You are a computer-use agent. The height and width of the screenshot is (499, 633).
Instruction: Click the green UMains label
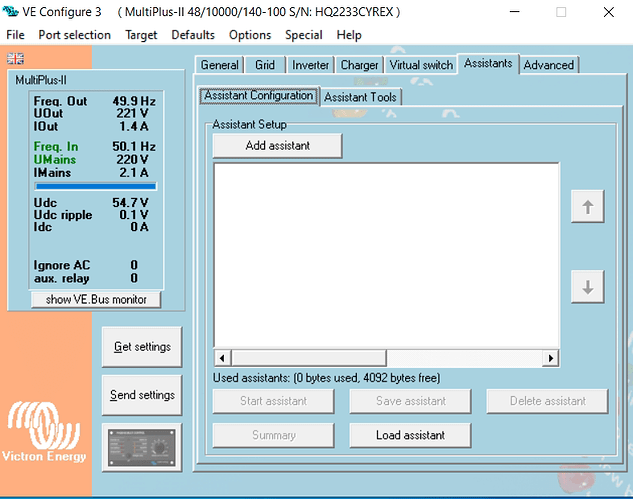54,159
